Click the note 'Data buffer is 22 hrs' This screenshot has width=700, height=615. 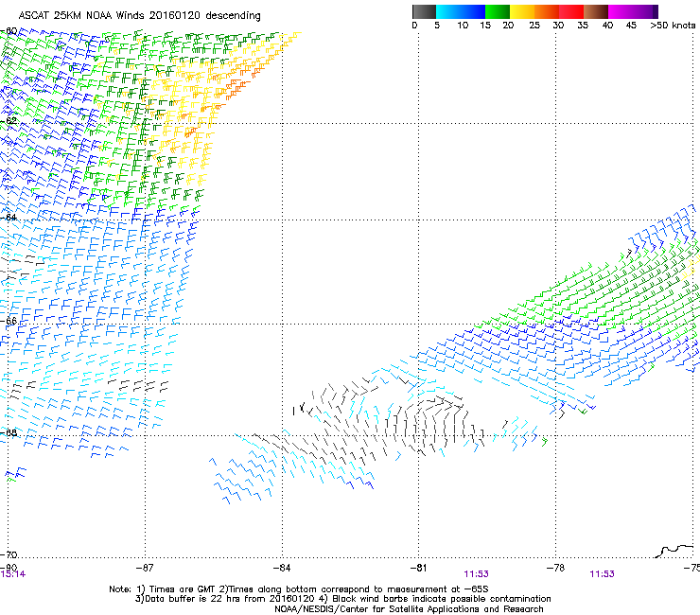tap(190, 599)
